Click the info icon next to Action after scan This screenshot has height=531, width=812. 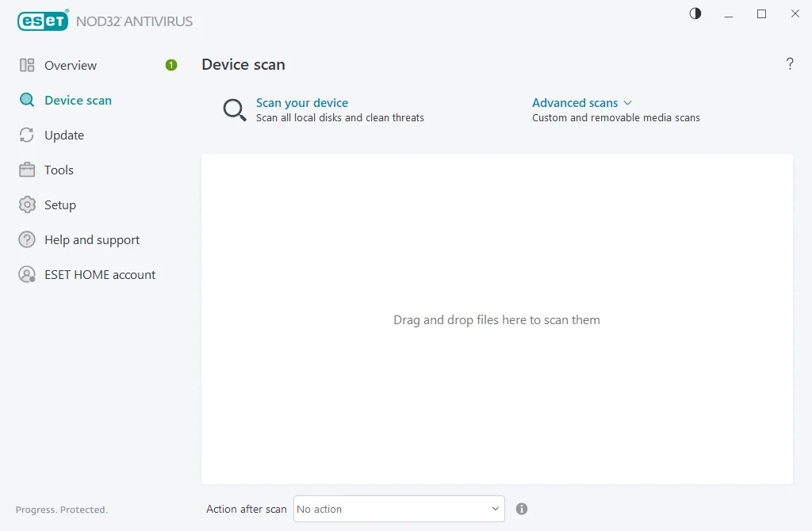522,509
